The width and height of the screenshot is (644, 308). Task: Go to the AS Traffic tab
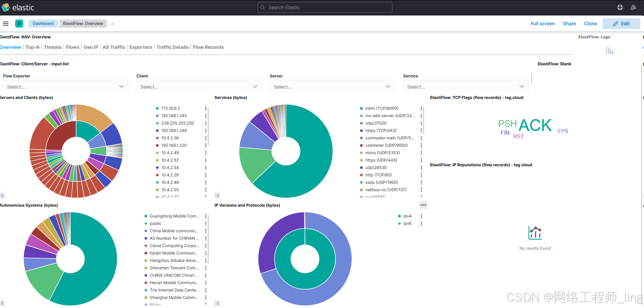pyautogui.click(x=114, y=47)
